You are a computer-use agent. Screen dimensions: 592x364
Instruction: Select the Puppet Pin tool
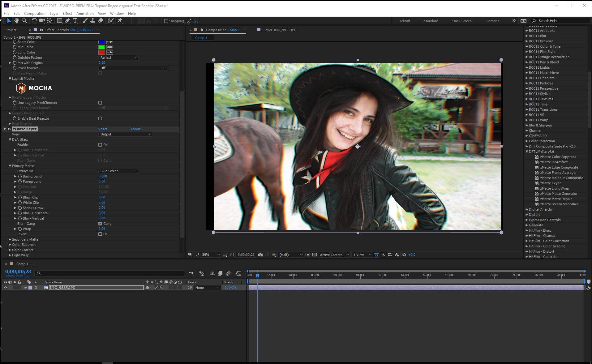point(120,21)
